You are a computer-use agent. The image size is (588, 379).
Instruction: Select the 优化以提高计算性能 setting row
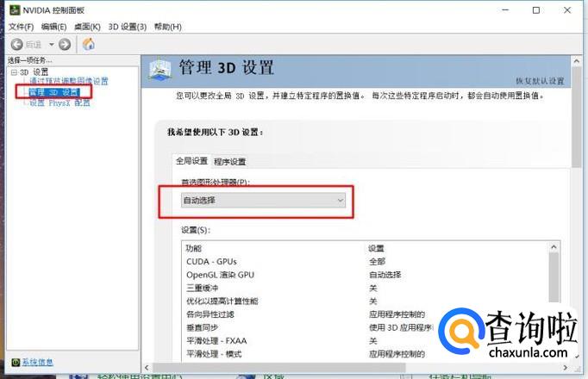click(x=367, y=301)
